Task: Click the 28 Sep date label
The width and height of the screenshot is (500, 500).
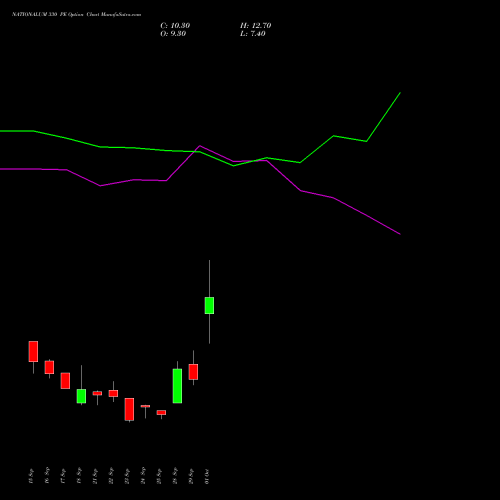Action: click(175, 476)
